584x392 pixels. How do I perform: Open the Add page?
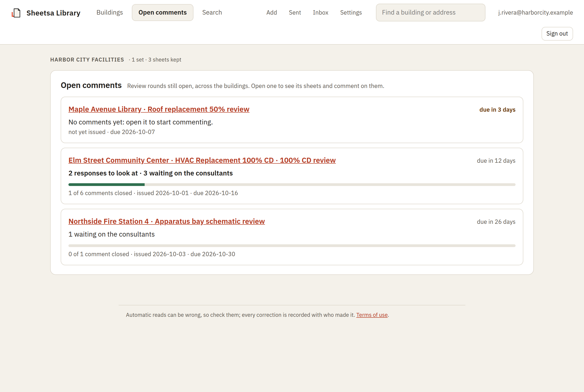point(271,13)
